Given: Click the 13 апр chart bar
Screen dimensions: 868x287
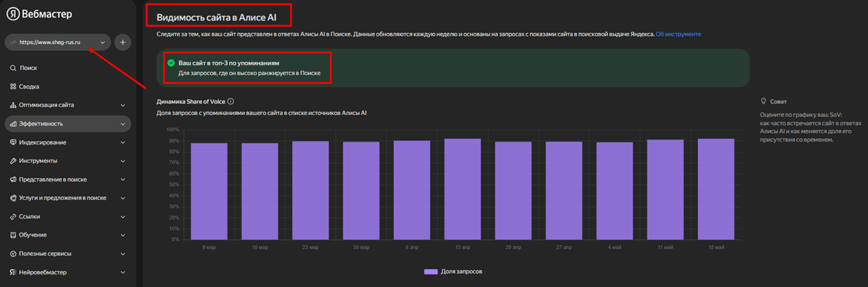Looking at the screenshot, I should click(x=462, y=189).
